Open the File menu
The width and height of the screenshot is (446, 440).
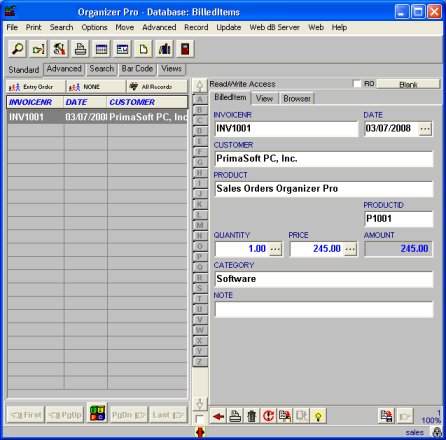pyautogui.click(x=12, y=27)
